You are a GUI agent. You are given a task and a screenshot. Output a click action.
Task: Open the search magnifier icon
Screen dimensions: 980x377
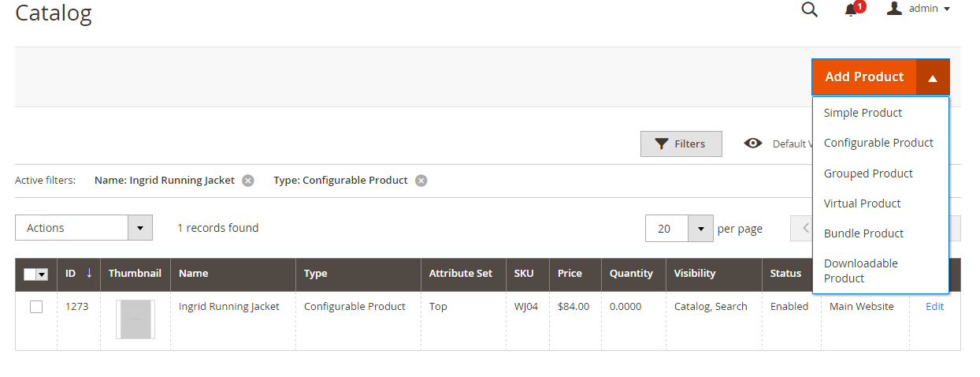[x=809, y=9]
